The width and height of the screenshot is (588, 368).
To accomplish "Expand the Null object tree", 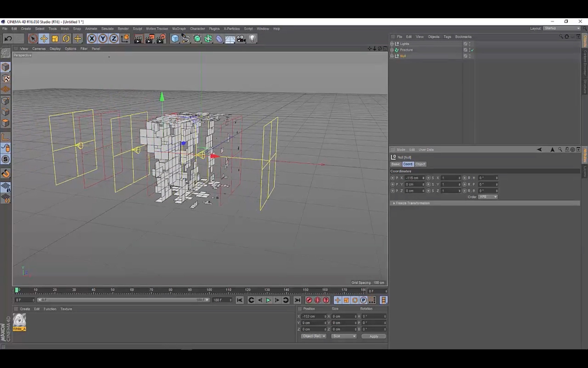I will click(392, 56).
